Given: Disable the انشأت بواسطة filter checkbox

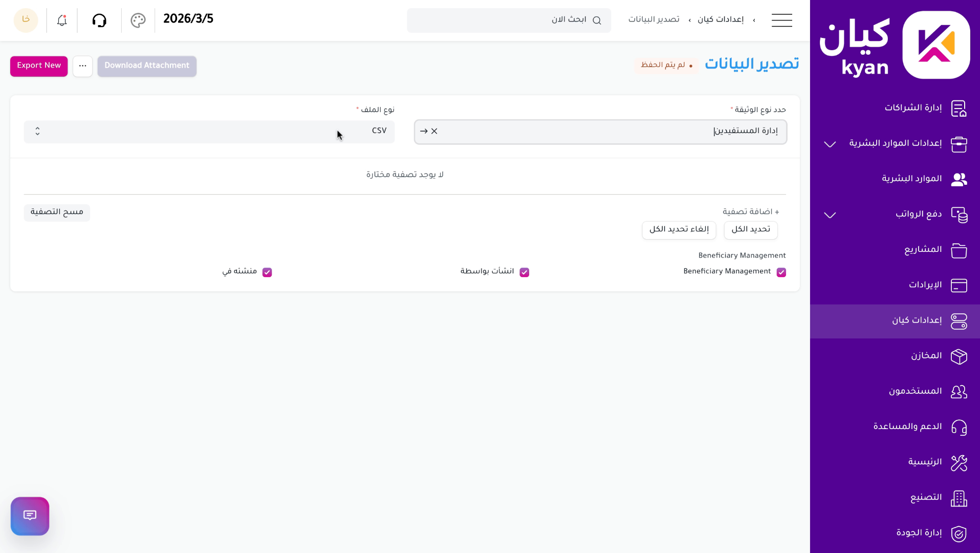Looking at the screenshot, I should click(x=524, y=272).
